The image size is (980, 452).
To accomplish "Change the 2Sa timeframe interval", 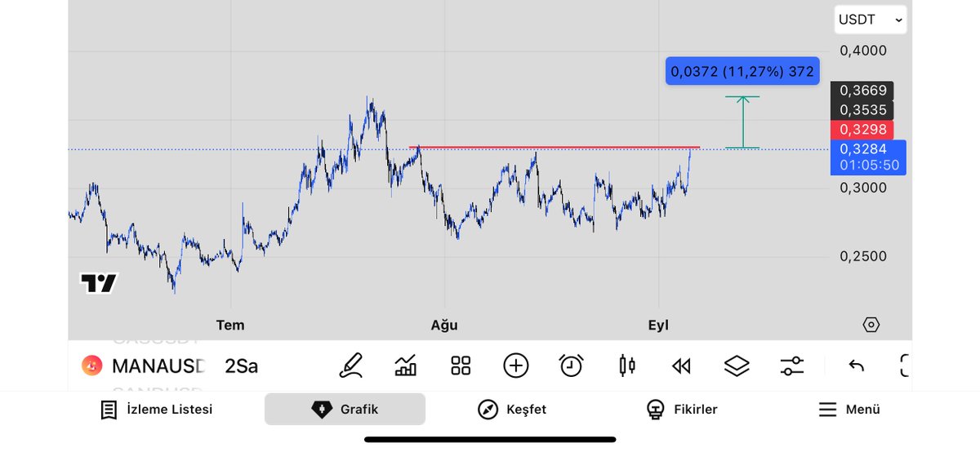I will (242, 366).
